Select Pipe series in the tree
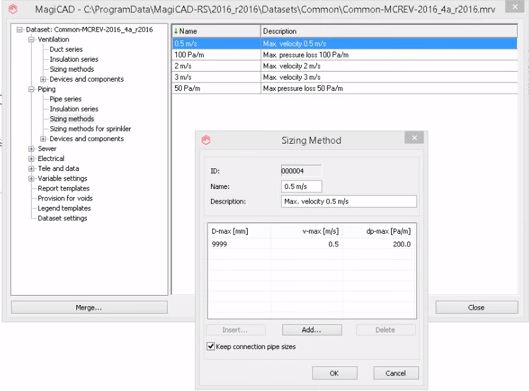 click(x=65, y=99)
